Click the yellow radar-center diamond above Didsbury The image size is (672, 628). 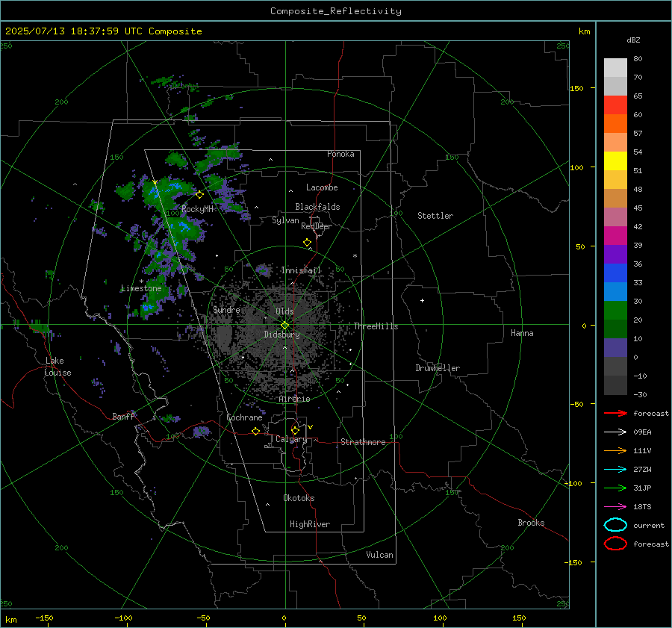pyautogui.click(x=284, y=326)
